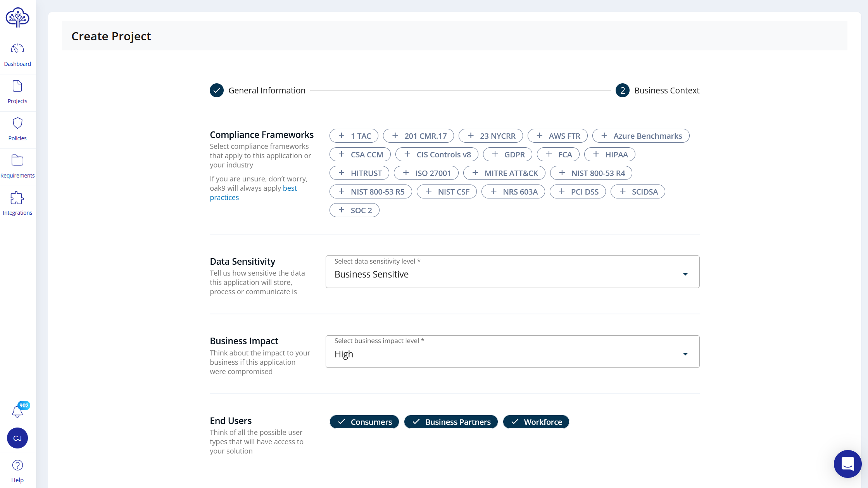This screenshot has height=488, width=868.
Task: Go to Policies in sidebar
Action: click(17, 138)
